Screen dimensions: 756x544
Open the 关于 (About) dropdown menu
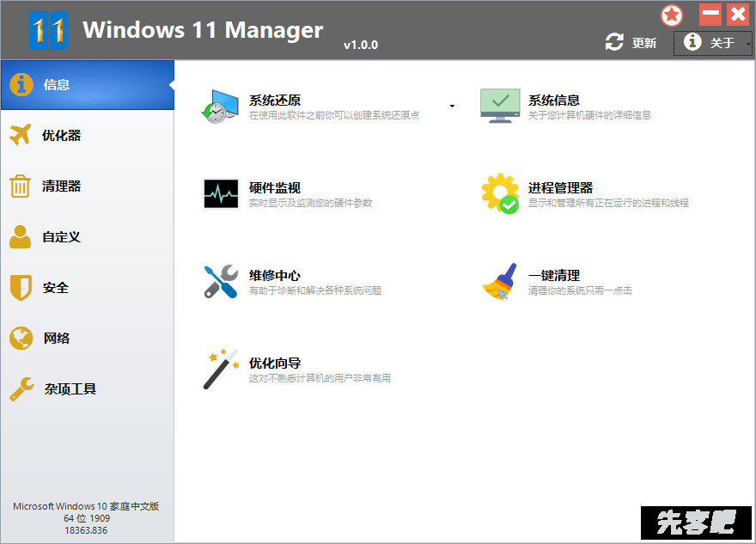click(x=713, y=43)
